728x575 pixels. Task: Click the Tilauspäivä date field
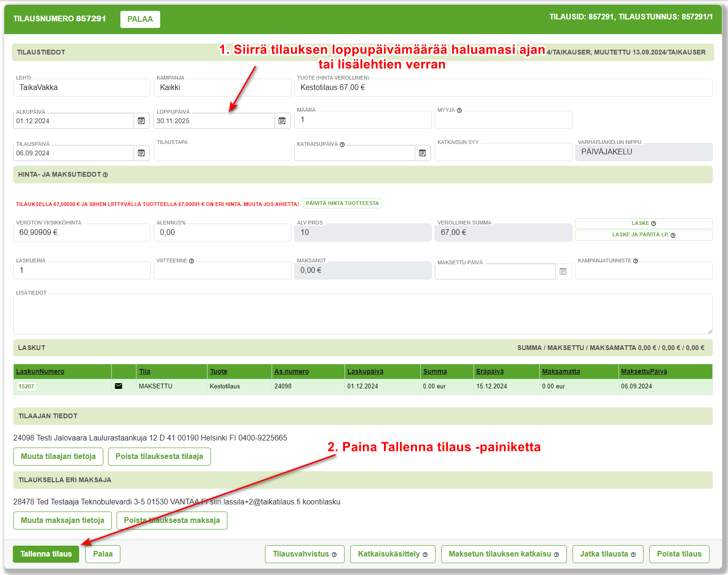[x=74, y=153]
